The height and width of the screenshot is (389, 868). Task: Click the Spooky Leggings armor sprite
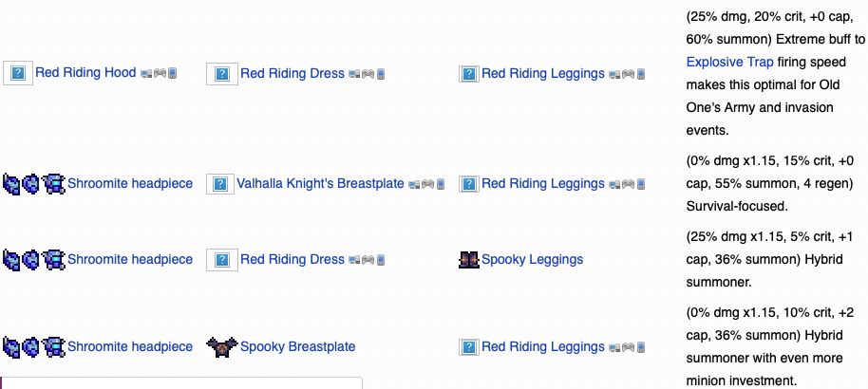coord(468,259)
